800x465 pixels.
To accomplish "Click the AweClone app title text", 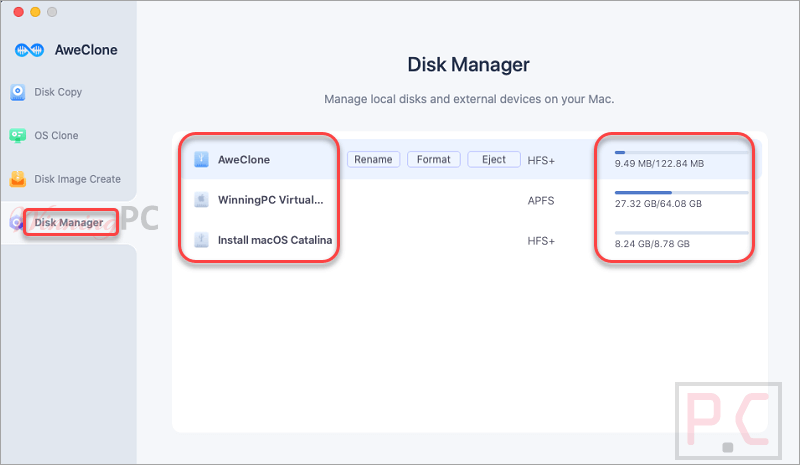I will (86, 50).
